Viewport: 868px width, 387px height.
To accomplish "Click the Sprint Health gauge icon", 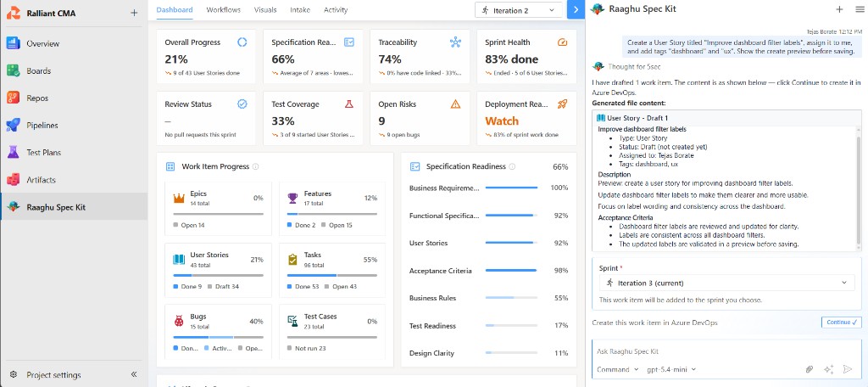I will [x=563, y=42].
